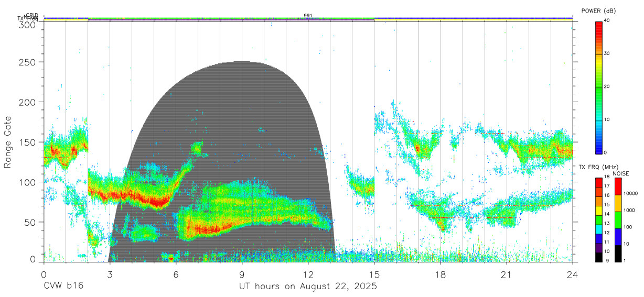Click the 15 tick label on the UT hours axis
The image size is (644, 297).
pos(374,274)
